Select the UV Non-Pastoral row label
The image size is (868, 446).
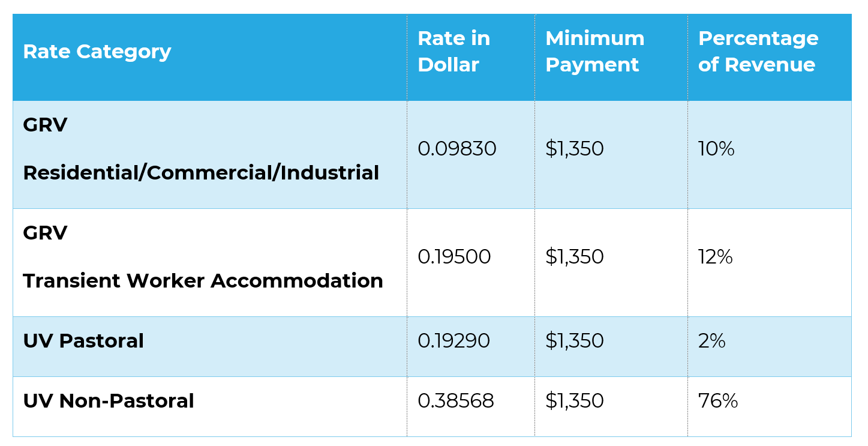tap(109, 401)
